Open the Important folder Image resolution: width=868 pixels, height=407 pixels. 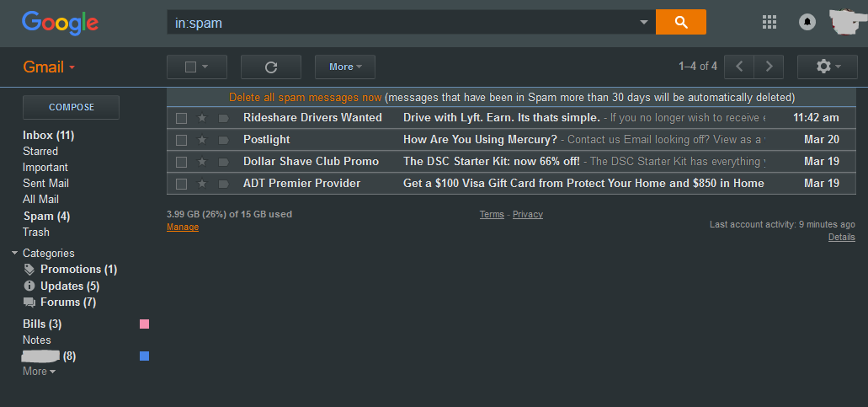coord(45,167)
